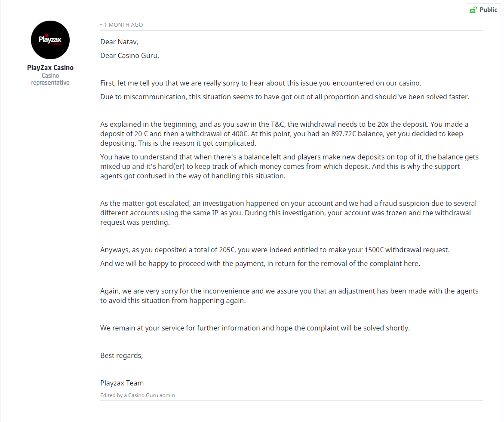
Task: Click the PlayZax Casino username
Action: (x=50, y=67)
